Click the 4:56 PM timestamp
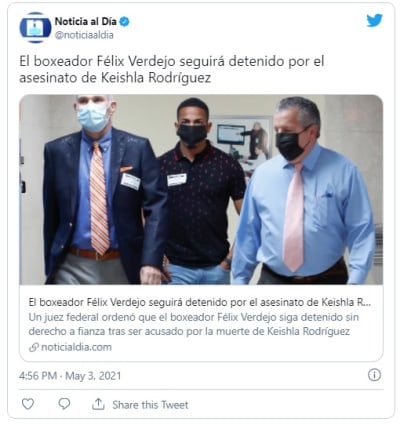 tap(38, 376)
